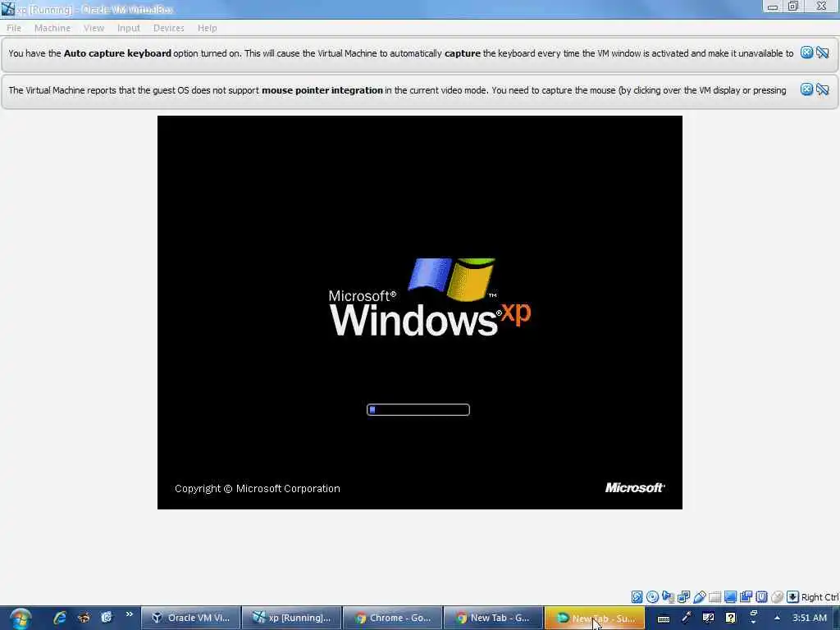This screenshot has height=630, width=840.
Task: Click the VirtualBox title bar icon
Action: coord(7,8)
